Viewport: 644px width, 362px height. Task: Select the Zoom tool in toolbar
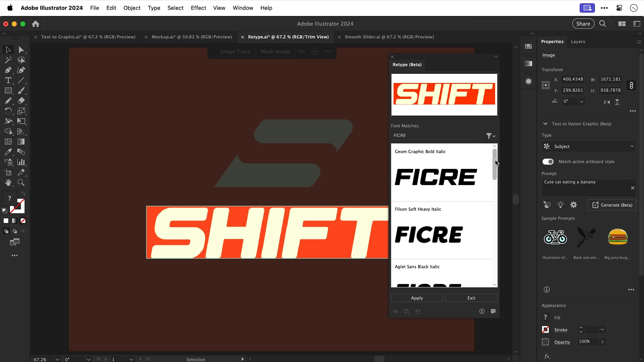(x=21, y=183)
